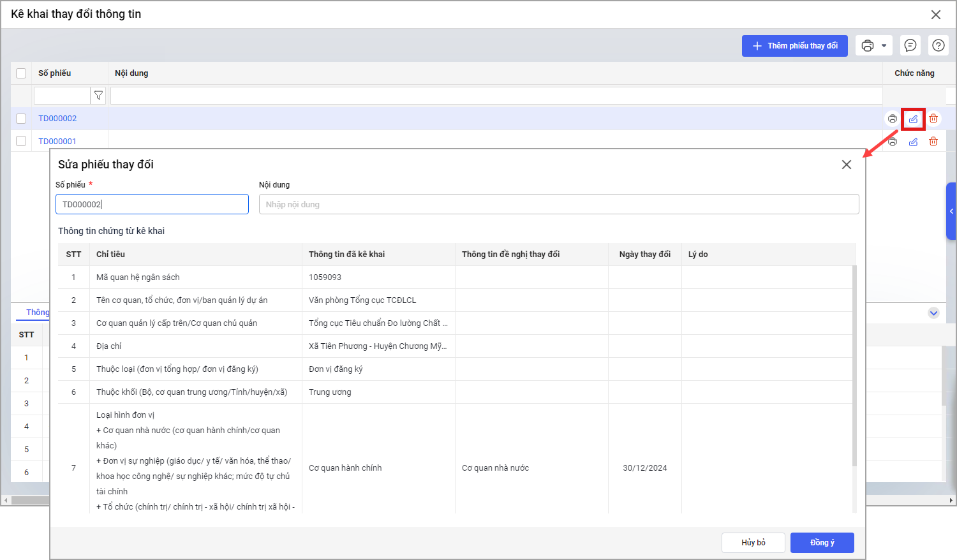957x560 pixels.
Task: Open the help question mark icon
Action: (x=938, y=45)
